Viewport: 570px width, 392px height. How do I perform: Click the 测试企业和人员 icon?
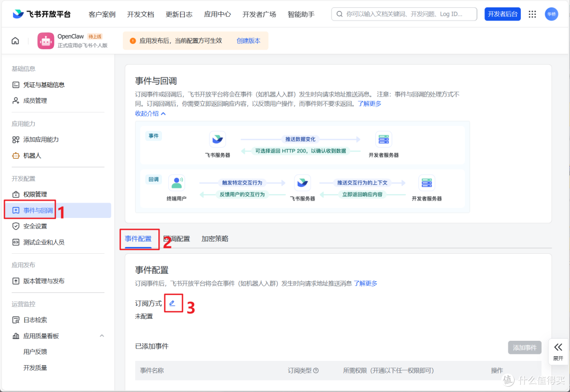coord(16,242)
